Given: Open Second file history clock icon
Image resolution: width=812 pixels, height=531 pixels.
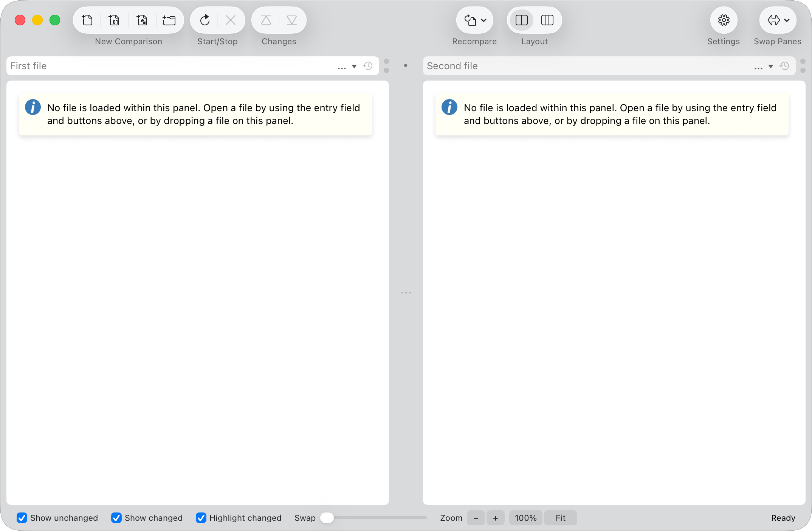Looking at the screenshot, I should pyautogui.click(x=785, y=66).
